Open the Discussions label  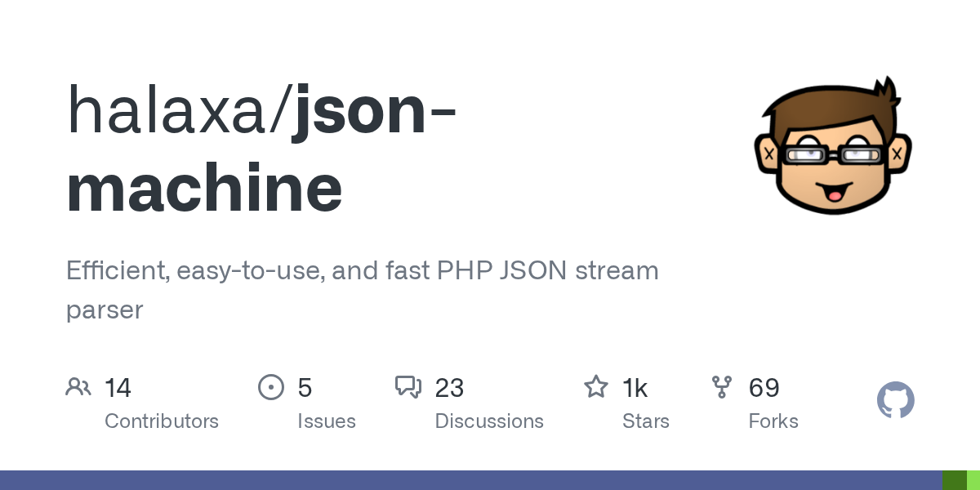pos(489,421)
